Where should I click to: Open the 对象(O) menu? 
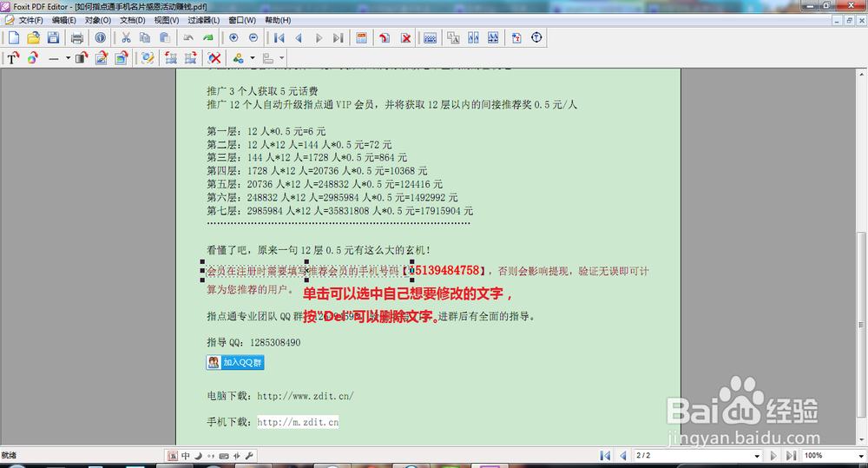pos(98,20)
